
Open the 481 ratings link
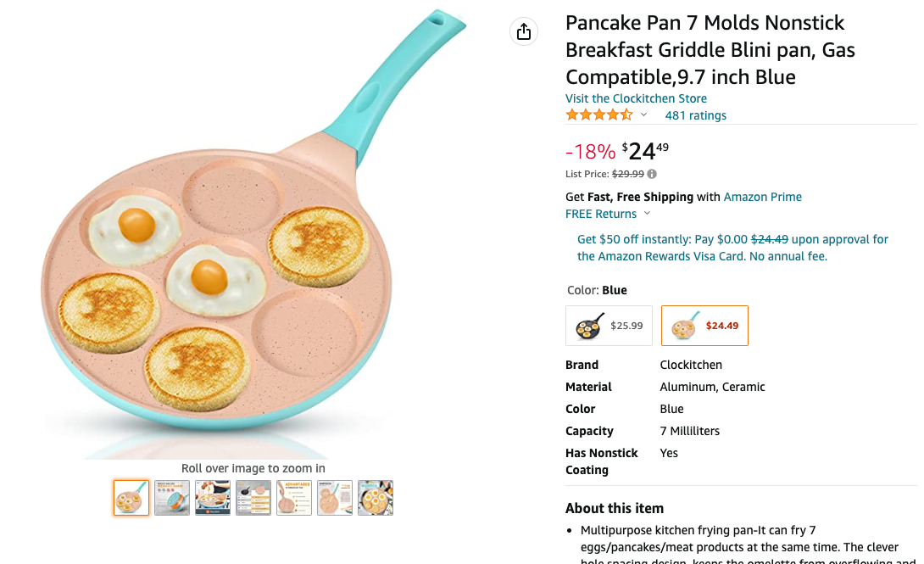point(695,114)
